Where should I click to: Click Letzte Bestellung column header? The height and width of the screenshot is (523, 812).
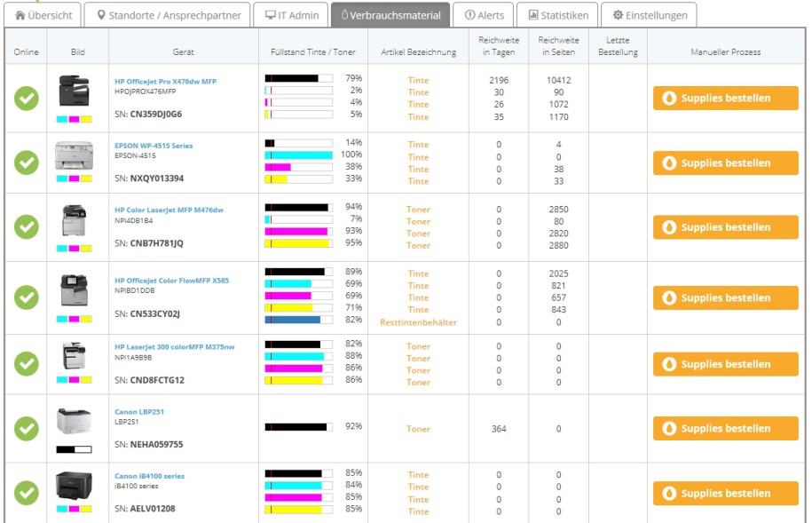tap(618, 45)
